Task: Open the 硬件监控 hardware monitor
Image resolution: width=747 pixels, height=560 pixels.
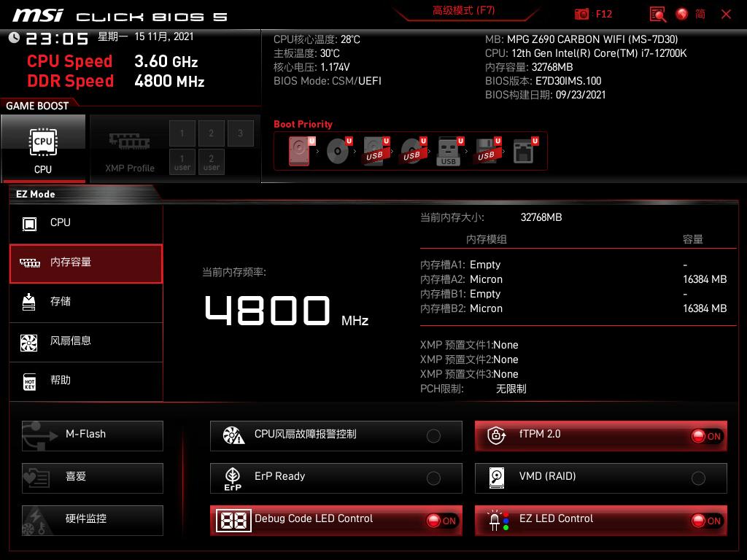Action: point(92,520)
